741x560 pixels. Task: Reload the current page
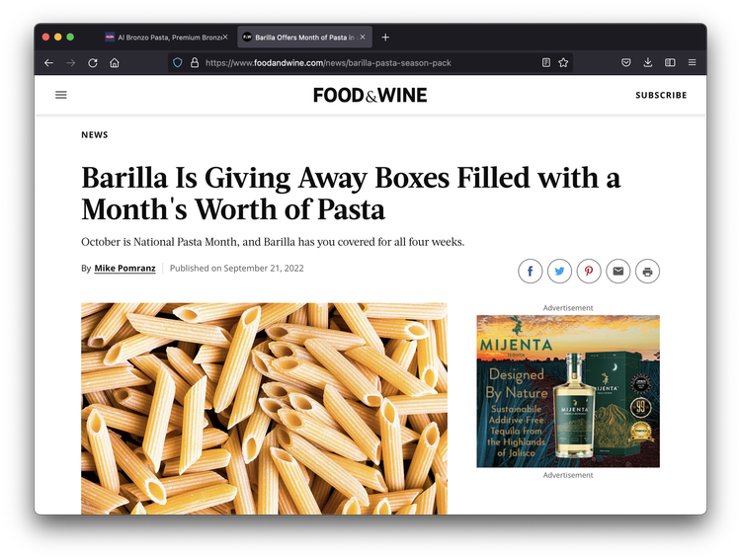coord(93,63)
